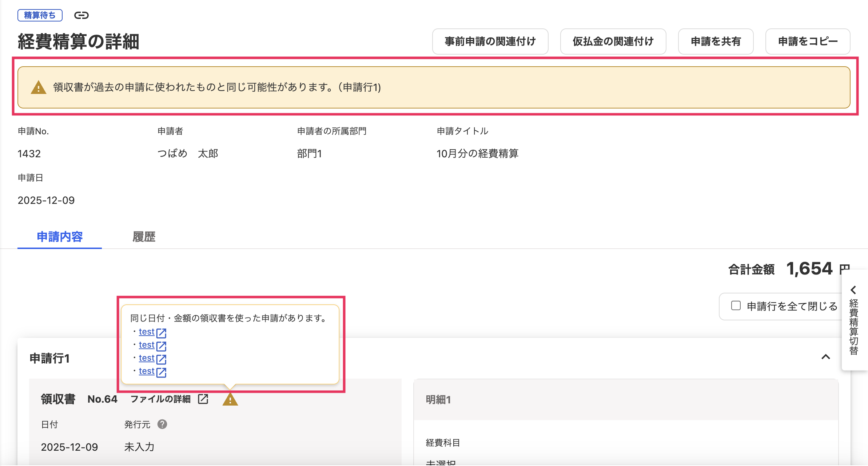Click the warning triangle in the yellow banner
868x466 pixels.
(39, 87)
